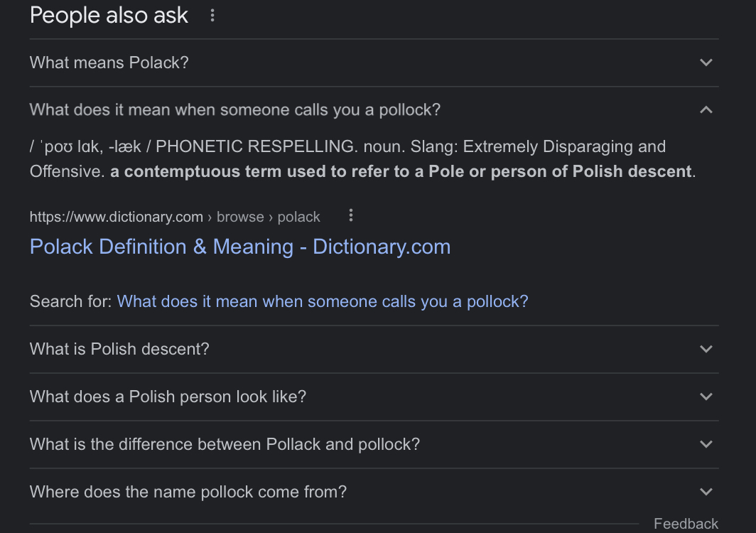
Task: Expand "Where does the name pollock come from?"
Action: point(374,492)
